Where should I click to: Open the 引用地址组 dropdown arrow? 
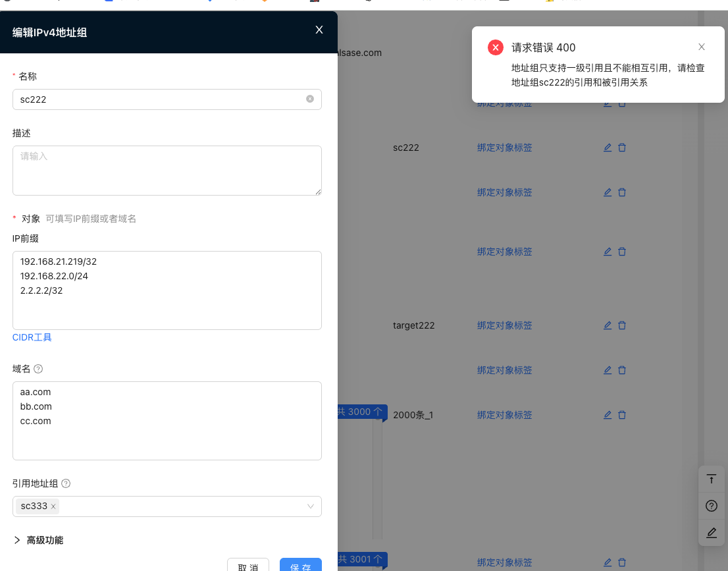pos(311,506)
